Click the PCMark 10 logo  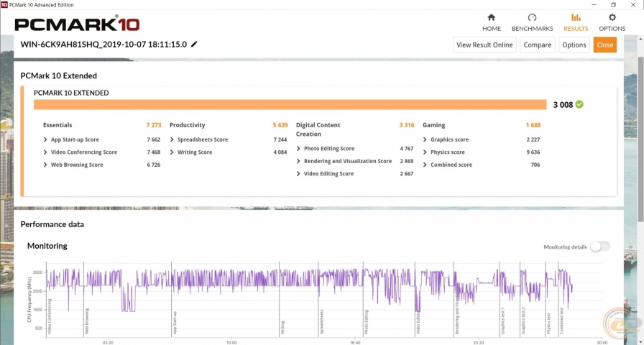(x=77, y=24)
